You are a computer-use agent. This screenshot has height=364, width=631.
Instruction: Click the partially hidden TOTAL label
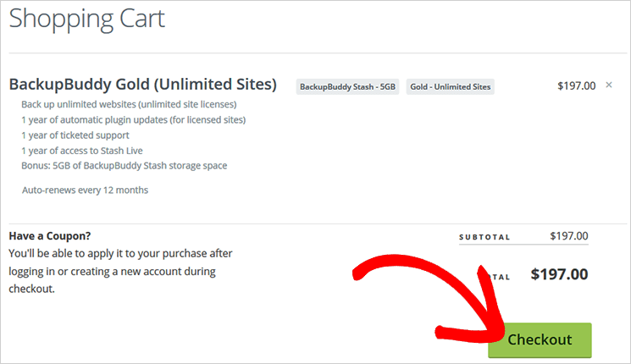[x=501, y=277]
